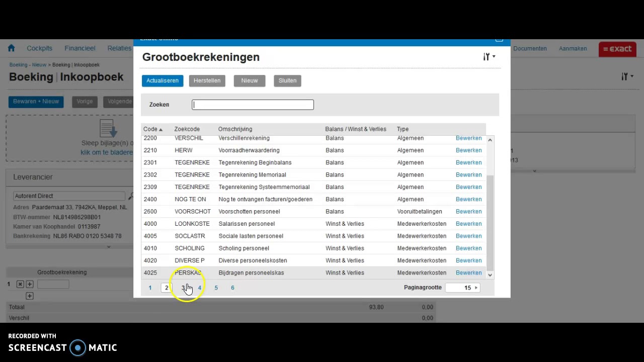Sort by Omschrijving column header
644x362 pixels.
tap(235, 129)
